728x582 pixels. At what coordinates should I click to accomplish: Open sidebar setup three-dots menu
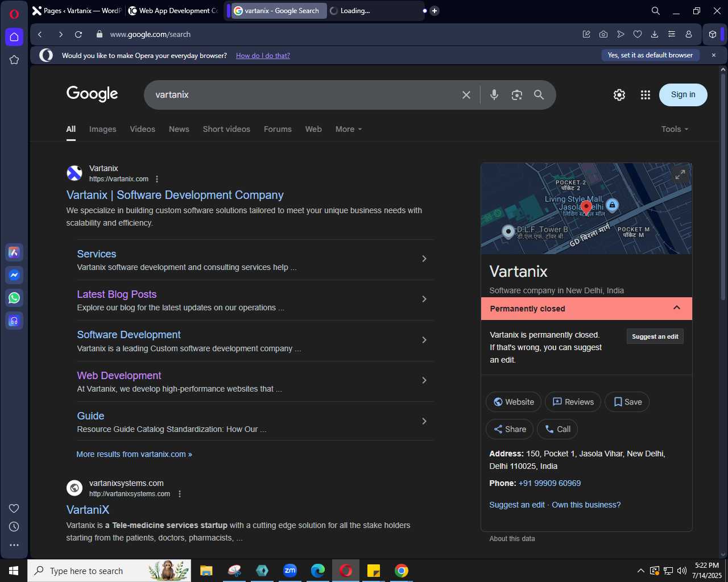pyautogui.click(x=14, y=545)
